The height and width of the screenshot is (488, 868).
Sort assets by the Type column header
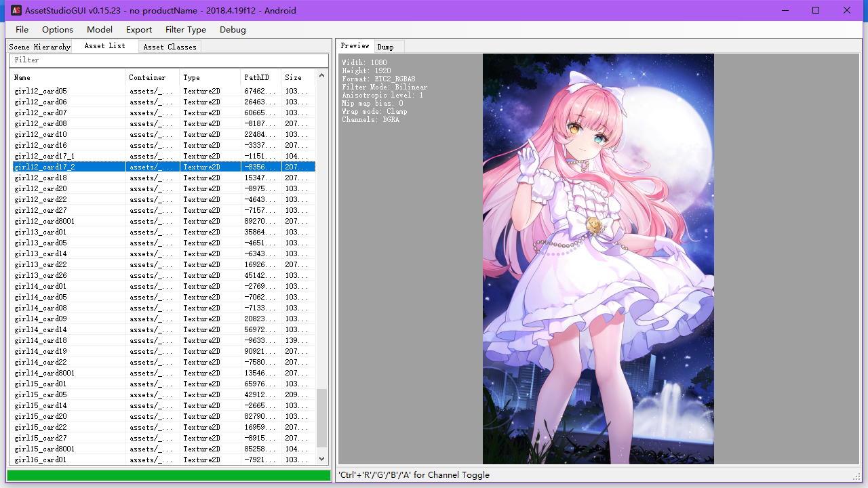(x=210, y=77)
